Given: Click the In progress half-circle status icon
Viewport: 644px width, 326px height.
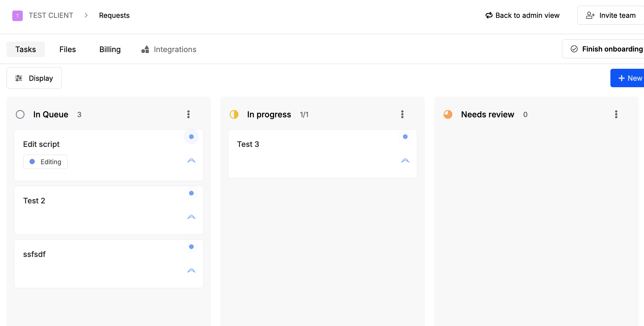Looking at the screenshot, I should 234,114.
